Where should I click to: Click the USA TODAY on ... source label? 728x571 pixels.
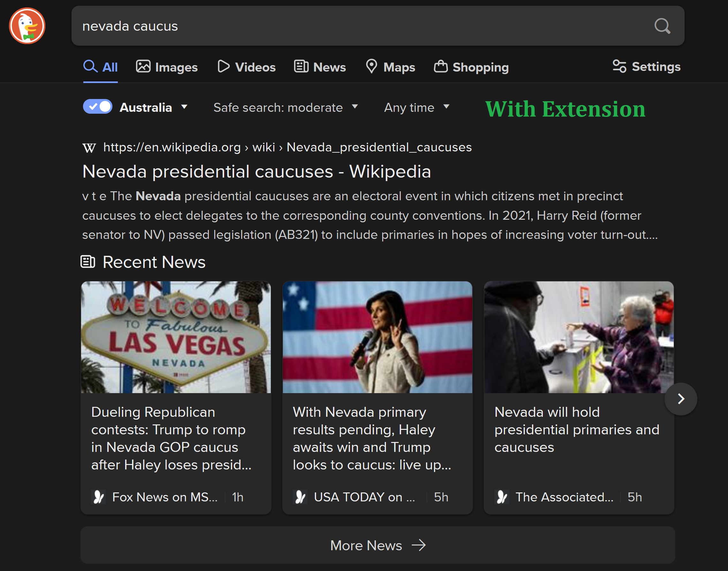click(364, 497)
